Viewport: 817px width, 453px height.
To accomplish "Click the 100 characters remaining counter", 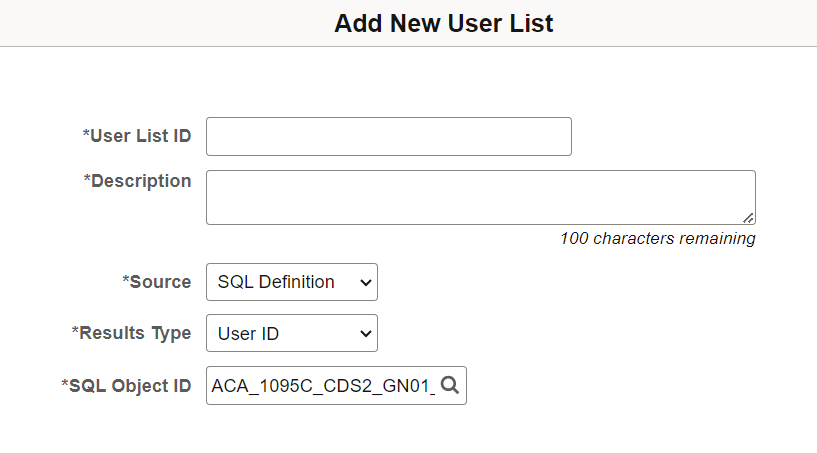I will (657, 239).
